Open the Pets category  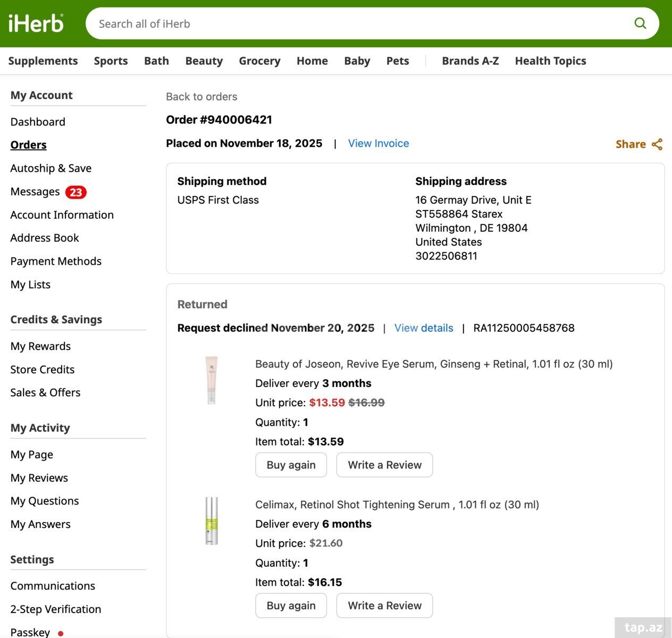[x=398, y=61]
